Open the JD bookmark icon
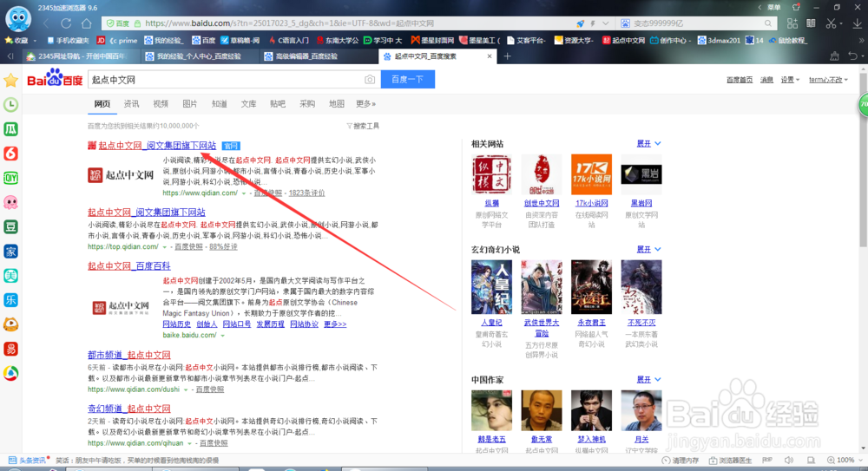Image resolution: width=868 pixels, height=471 pixels. pyautogui.click(x=101, y=41)
